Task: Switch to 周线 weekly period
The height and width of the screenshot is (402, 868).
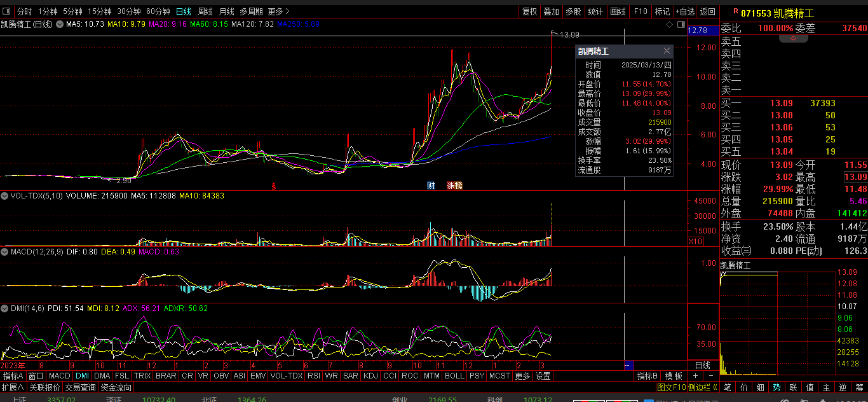Action: click(205, 11)
